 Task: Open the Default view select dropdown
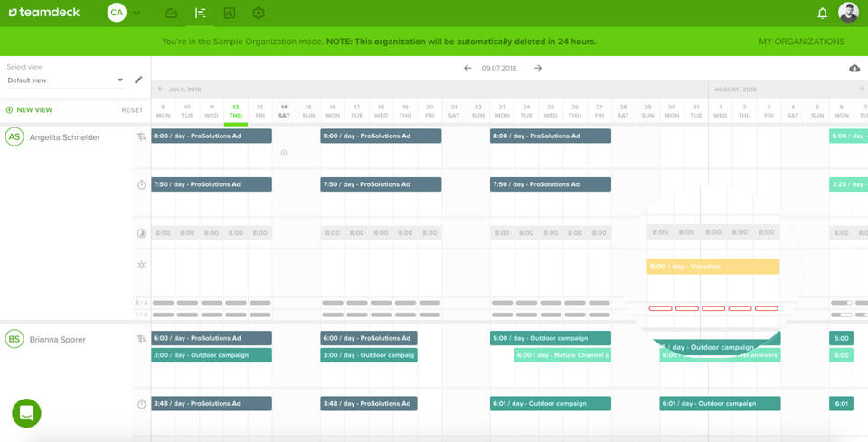point(65,80)
